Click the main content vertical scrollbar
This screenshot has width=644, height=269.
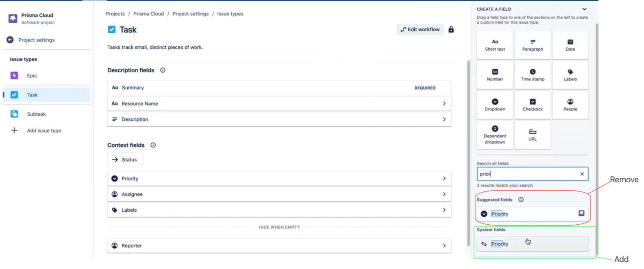pos(468,154)
